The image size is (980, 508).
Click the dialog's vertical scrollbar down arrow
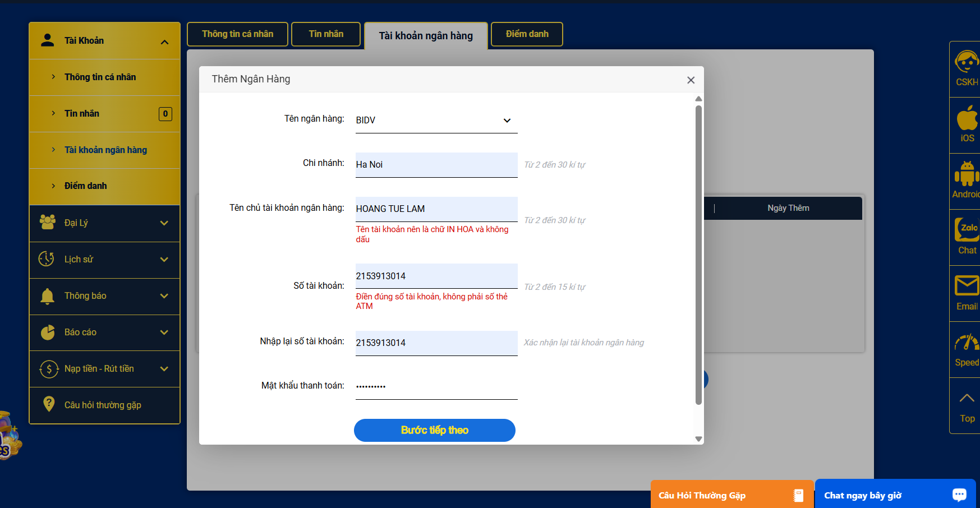click(x=698, y=439)
